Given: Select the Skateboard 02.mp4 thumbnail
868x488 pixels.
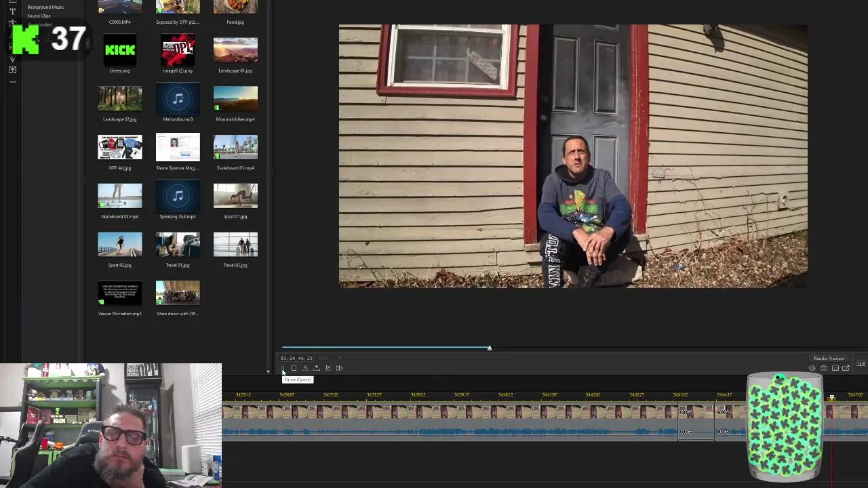Looking at the screenshot, I should click(120, 196).
